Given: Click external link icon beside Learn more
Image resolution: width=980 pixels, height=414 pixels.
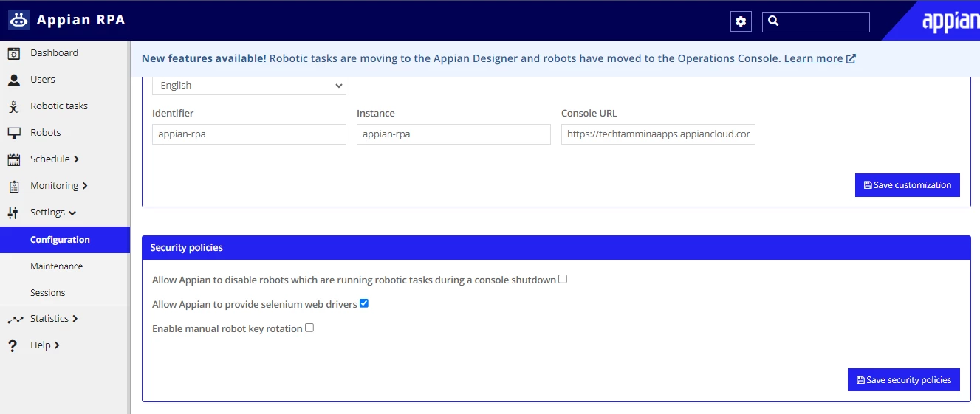Looking at the screenshot, I should point(851,59).
